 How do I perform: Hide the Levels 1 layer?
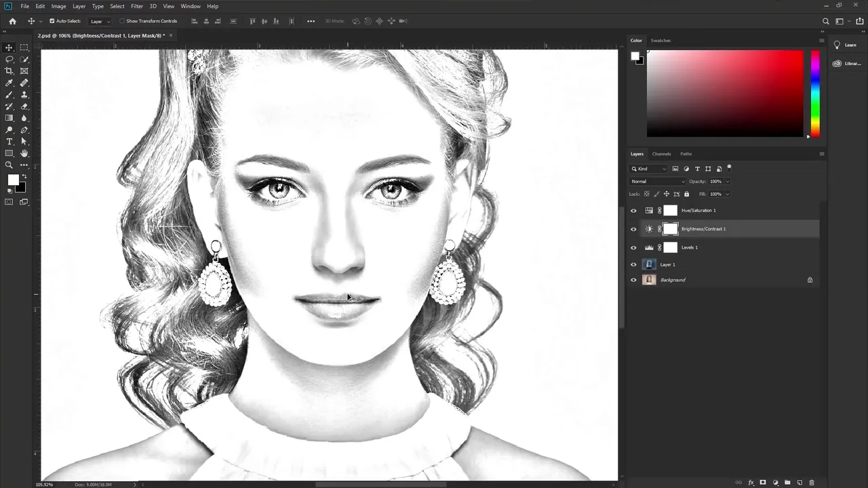[x=634, y=247]
